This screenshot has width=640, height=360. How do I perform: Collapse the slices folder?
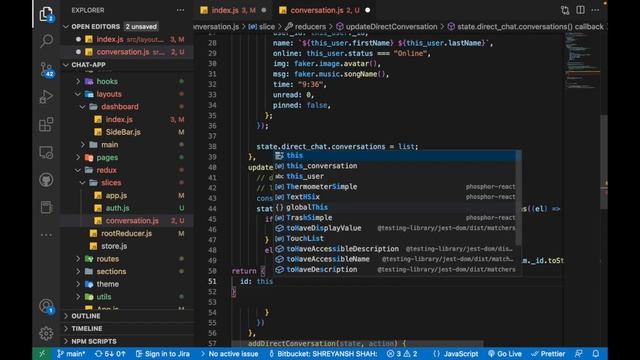pyautogui.click(x=111, y=182)
